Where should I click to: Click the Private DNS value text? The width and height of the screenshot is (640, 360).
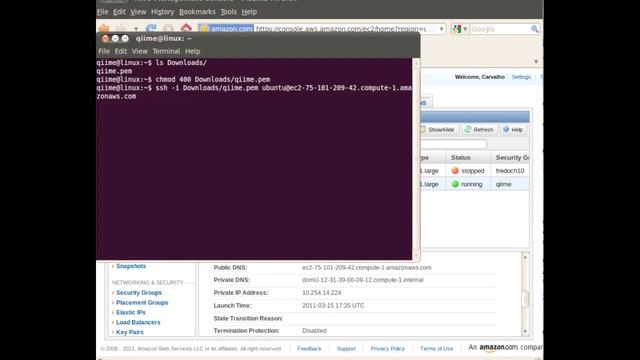[x=363, y=280]
